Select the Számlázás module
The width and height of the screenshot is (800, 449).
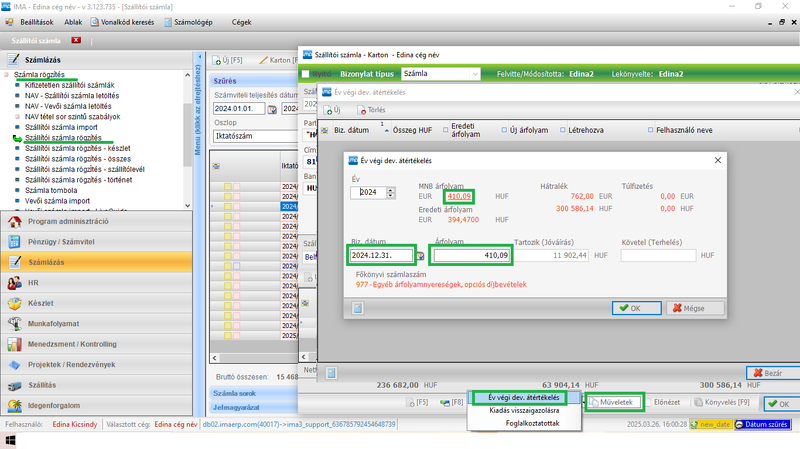click(x=96, y=262)
